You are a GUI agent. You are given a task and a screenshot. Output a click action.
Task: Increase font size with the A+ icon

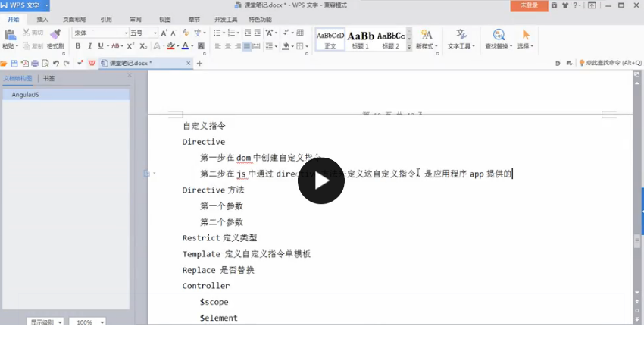(164, 33)
